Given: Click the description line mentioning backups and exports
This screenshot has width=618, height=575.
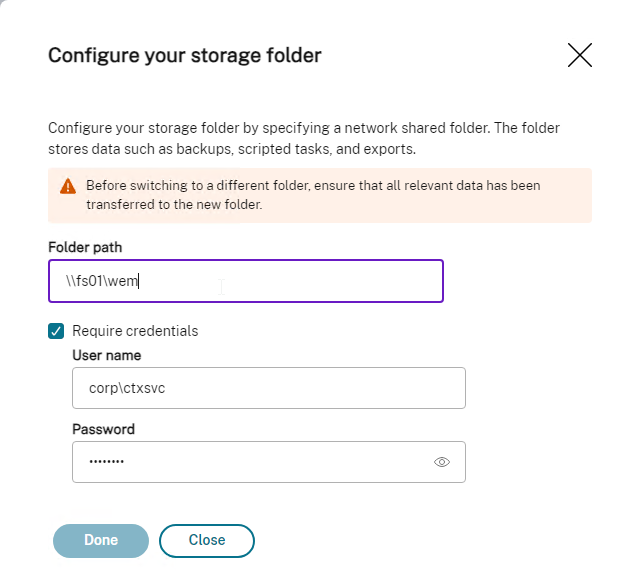Looking at the screenshot, I should (232, 149).
